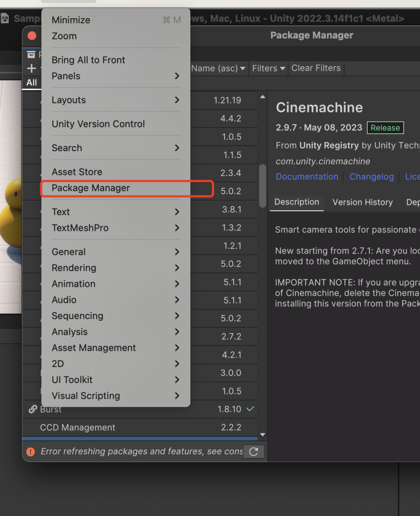The width and height of the screenshot is (420, 516).
Task: Switch to the Version History tab
Action: coord(362,202)
